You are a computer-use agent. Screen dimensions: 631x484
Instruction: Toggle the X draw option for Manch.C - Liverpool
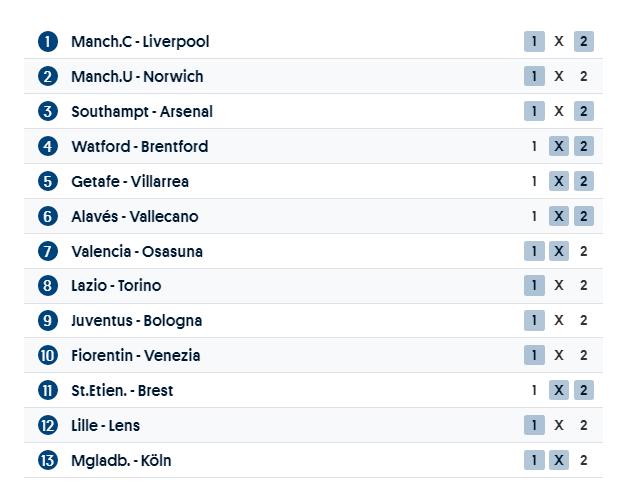[559, 42]
